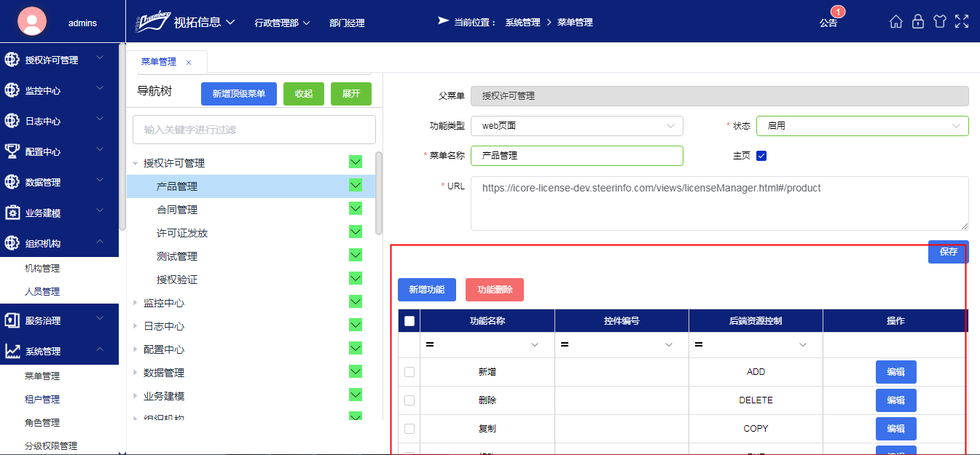Open 人员管理 in the sidebar
Screen dimensions: 980x455
pyautogui.click(x=42, y=292)
